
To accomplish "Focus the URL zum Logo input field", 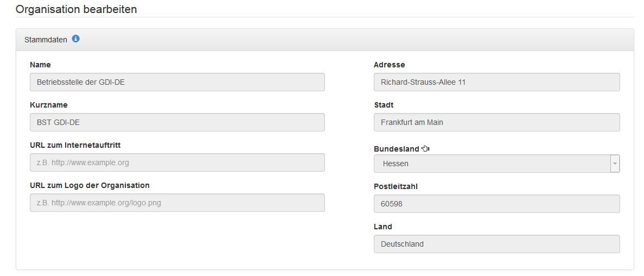I will click(x=177, y=203).
